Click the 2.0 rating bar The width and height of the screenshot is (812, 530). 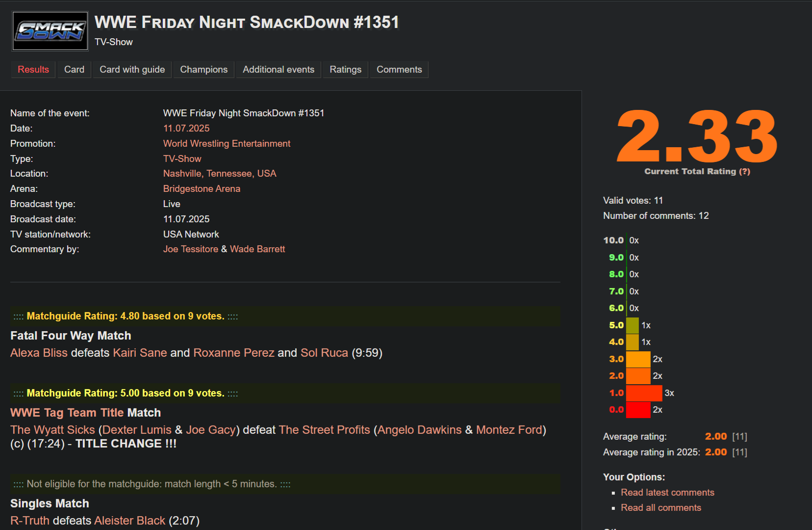(x=638, y=376)
